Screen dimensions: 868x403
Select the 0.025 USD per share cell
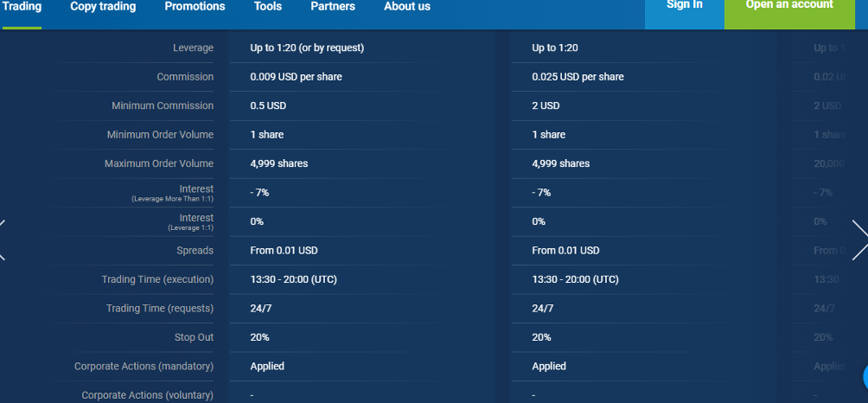tap(578, 77)
